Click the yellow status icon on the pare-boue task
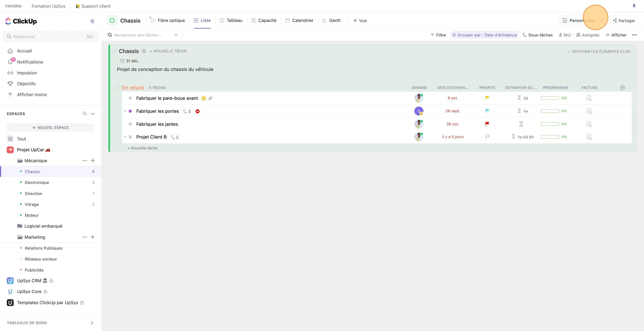Screen dimensions: 644x331 click(204, 98)
